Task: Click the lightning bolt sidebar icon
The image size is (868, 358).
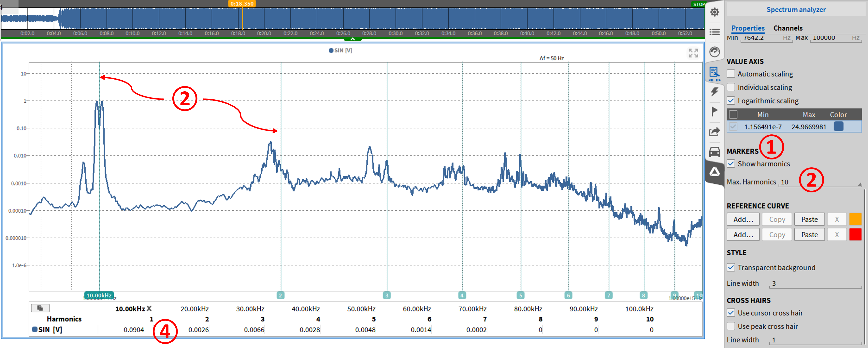Action: coord(714,91)
